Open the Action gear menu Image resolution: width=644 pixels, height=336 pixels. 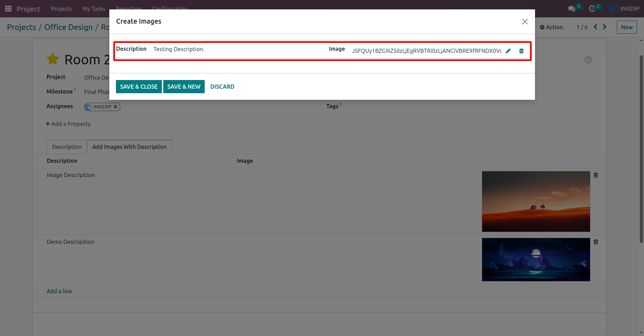[551, 27]
